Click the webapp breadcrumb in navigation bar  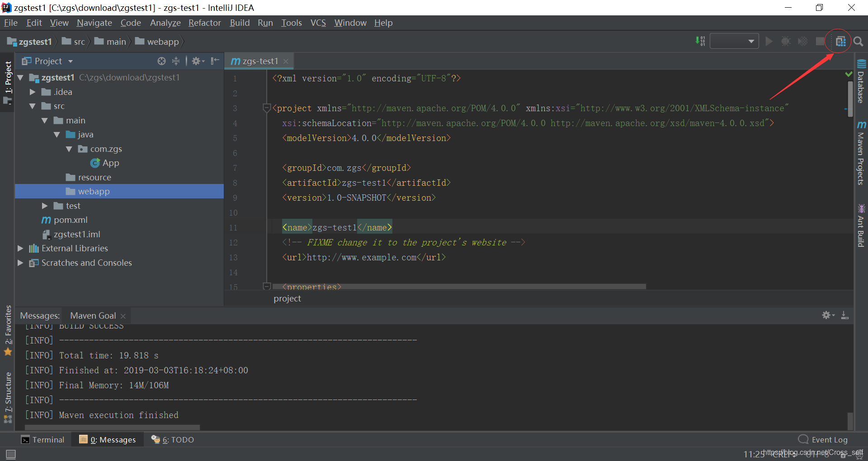pyautogui.click(x=157, y=42)
